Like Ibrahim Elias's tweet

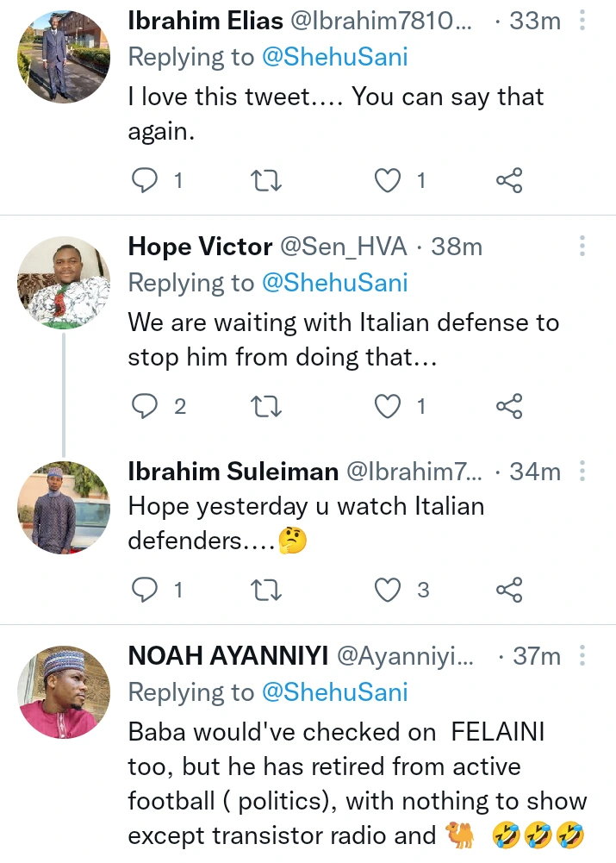click(x=389, y=181)
